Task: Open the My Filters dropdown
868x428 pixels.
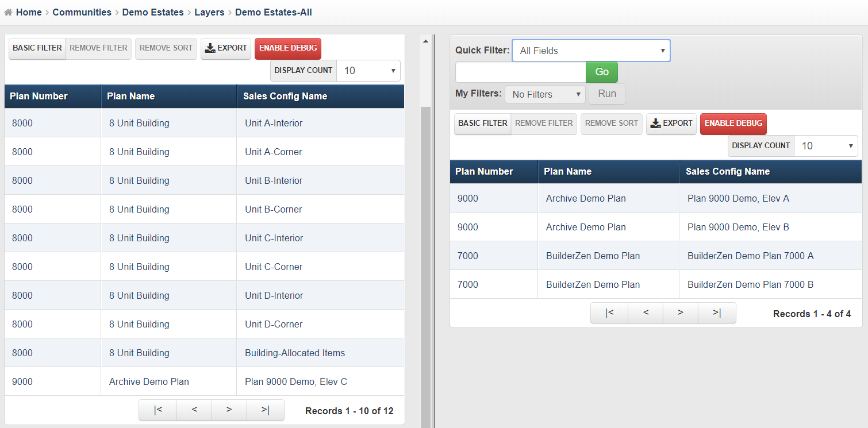Action: (x=544, y=94)
